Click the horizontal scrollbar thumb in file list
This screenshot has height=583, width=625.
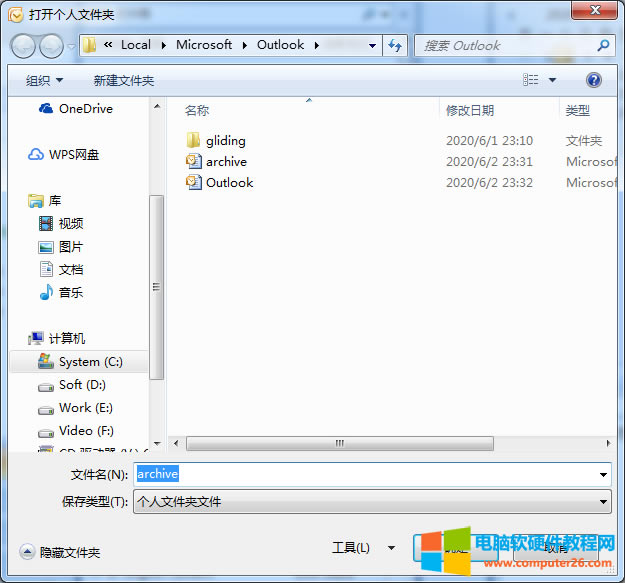[340, 443]
